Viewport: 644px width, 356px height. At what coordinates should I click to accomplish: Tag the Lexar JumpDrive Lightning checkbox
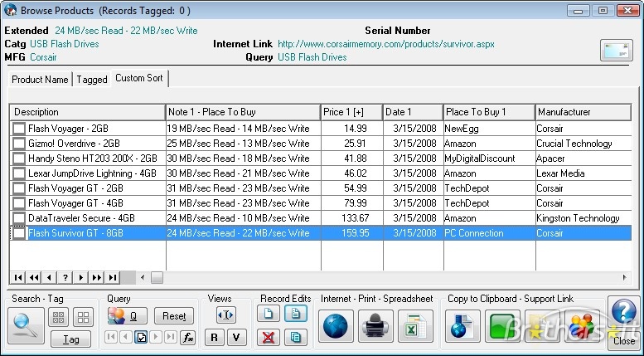click(19, 173)
